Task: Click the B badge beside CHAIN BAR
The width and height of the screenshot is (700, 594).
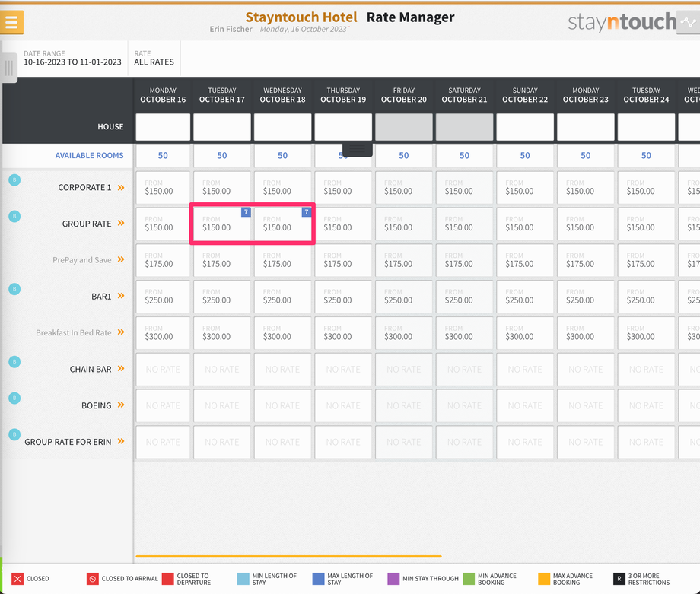Action: click(14, 362)
